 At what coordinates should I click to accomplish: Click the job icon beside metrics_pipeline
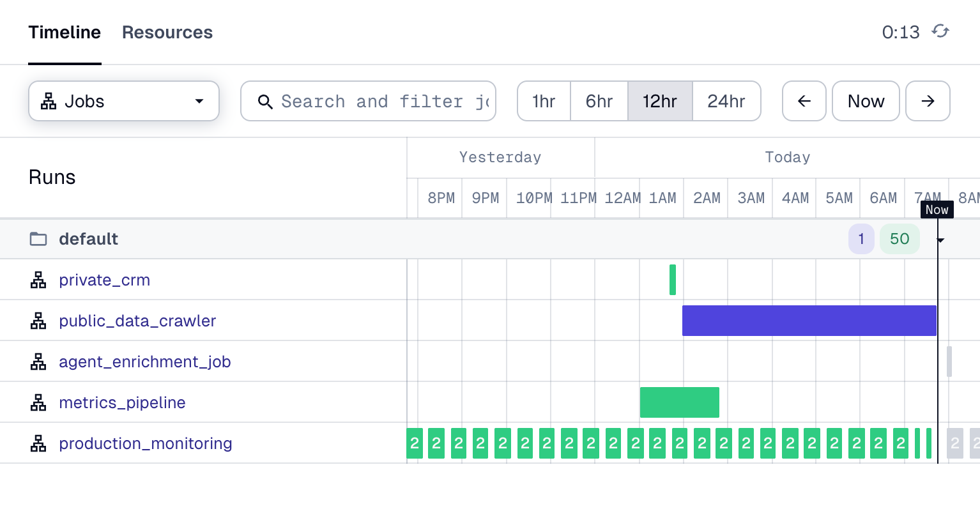pyautogui.click(x=38, y=403)
